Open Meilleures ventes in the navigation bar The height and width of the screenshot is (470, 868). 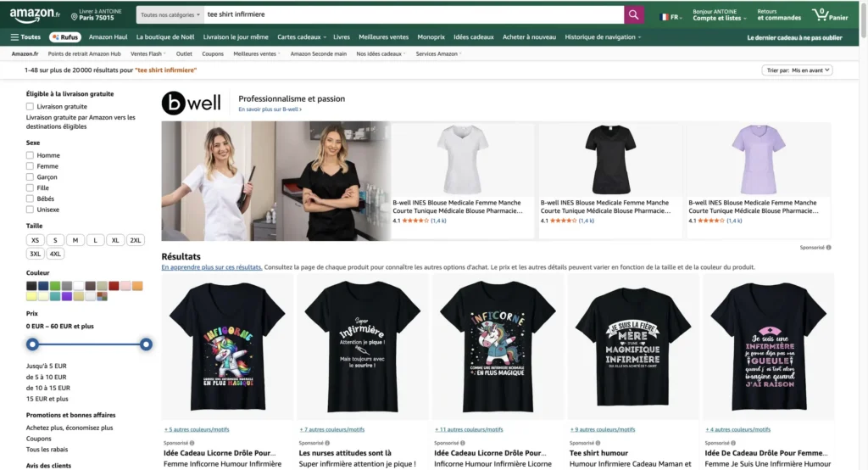click(383, 37)
